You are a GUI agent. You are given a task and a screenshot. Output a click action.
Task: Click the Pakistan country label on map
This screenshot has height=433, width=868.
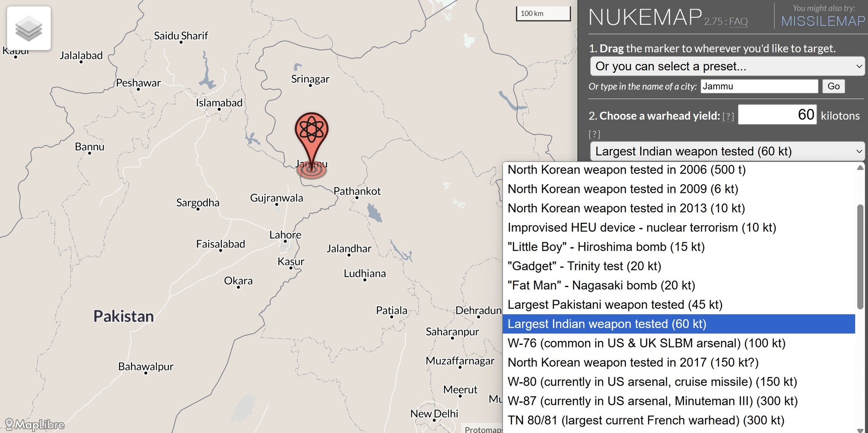pos(124,316)
